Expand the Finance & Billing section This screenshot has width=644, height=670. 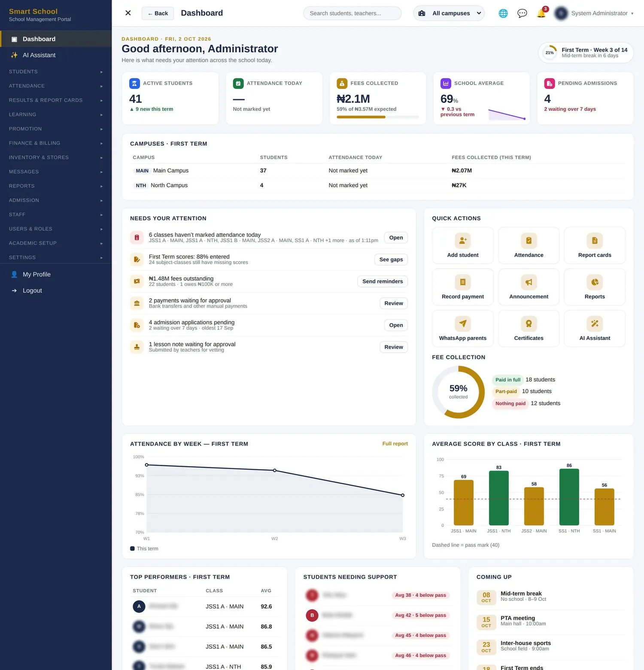(x=56, y=143)
